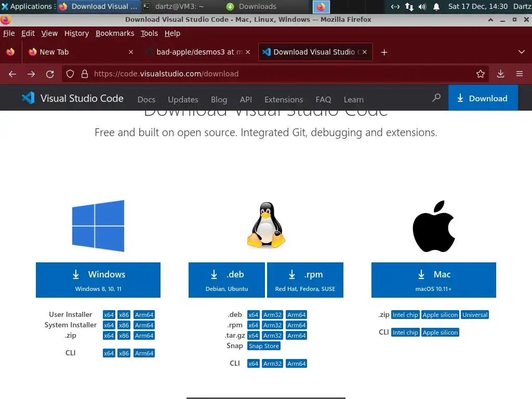The image size is (532, 399).
Task: Open the FAQ navigation link
Action: tap(323, 99)
